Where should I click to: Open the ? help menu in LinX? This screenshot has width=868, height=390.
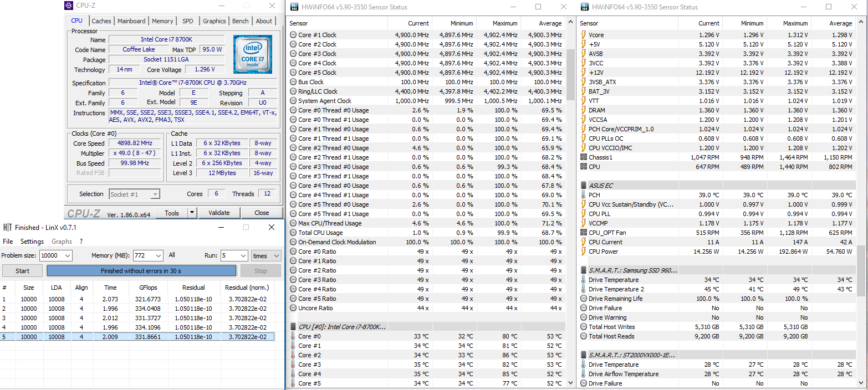[81, 242]
